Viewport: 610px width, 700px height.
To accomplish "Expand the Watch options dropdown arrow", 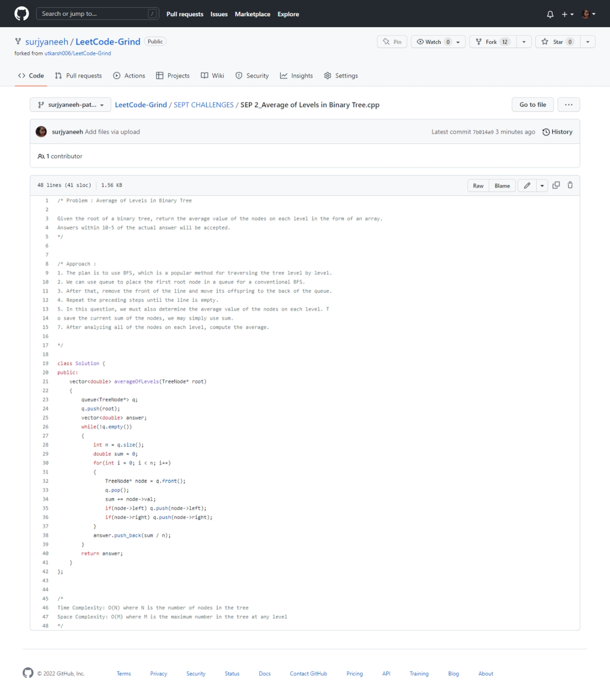I will (458, 42).
